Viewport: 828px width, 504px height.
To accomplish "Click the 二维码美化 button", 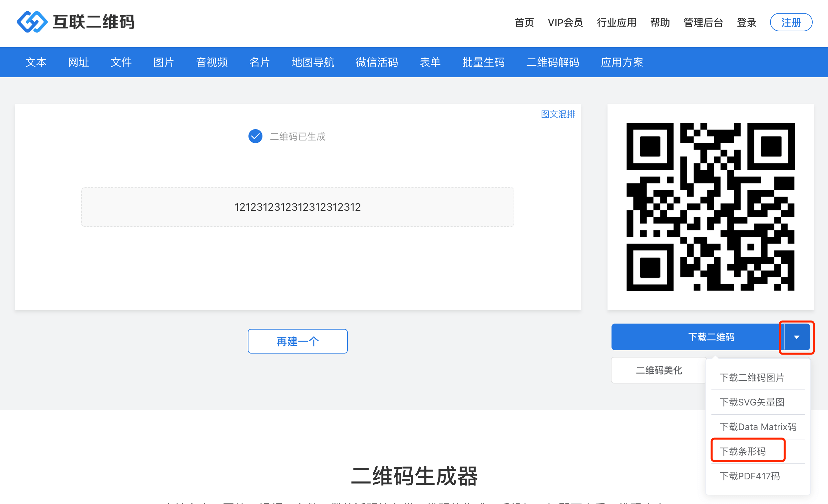I will (x=659, y=371).
